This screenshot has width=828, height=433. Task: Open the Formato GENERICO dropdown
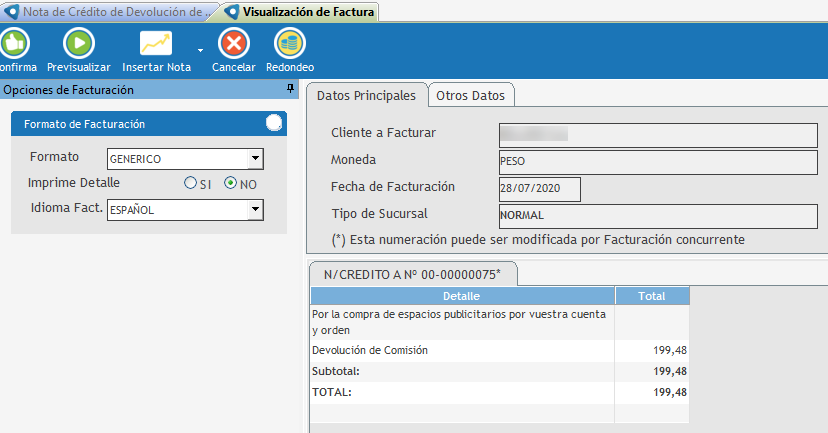point(255,158)
